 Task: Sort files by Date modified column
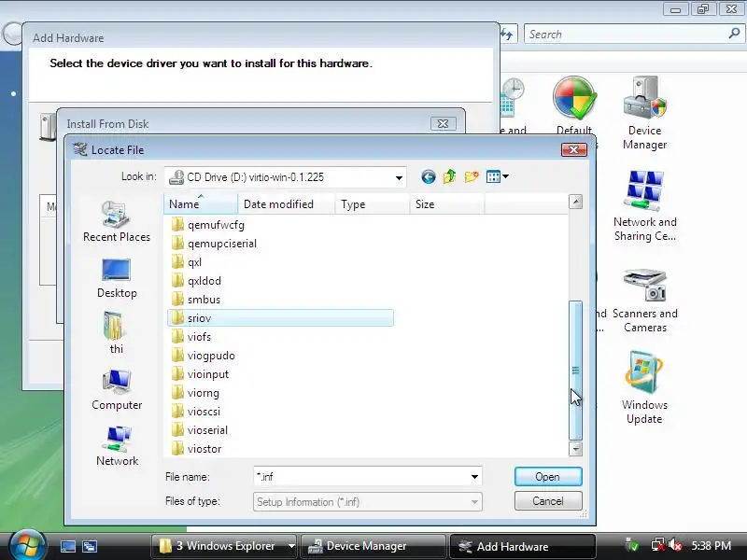click(x=287, y=204)
